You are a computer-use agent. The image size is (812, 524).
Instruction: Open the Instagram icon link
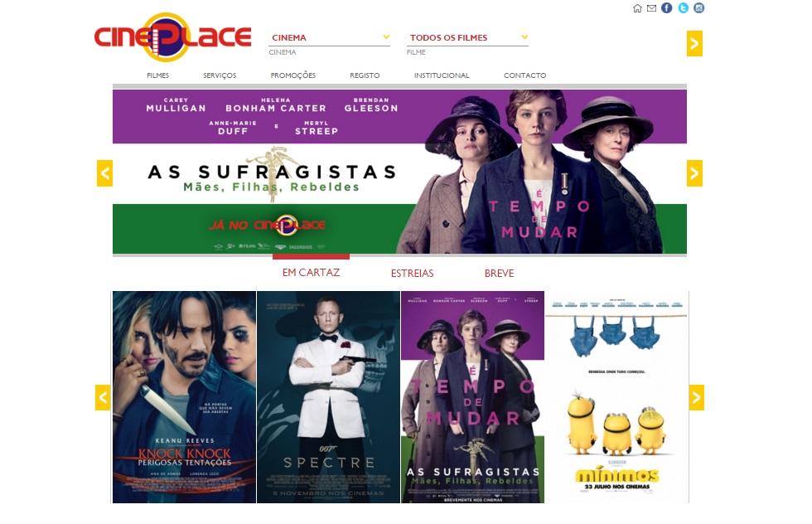[698, 7]
